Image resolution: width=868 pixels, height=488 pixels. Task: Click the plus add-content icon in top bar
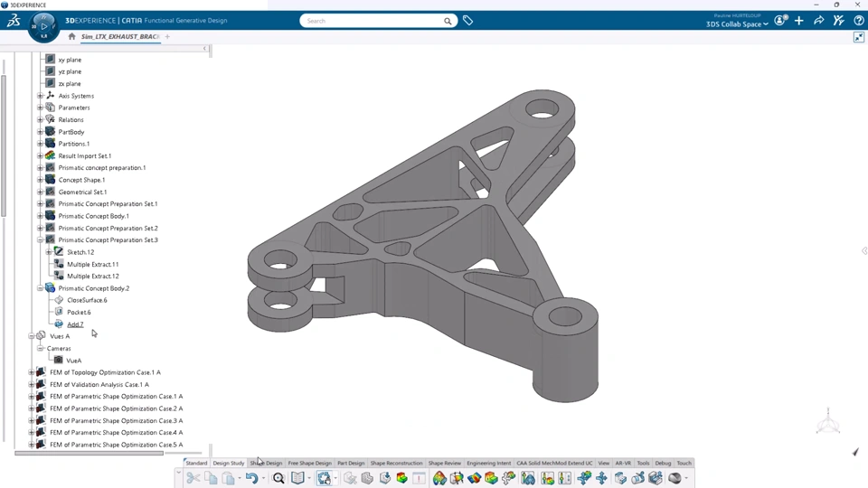[798, 21]
